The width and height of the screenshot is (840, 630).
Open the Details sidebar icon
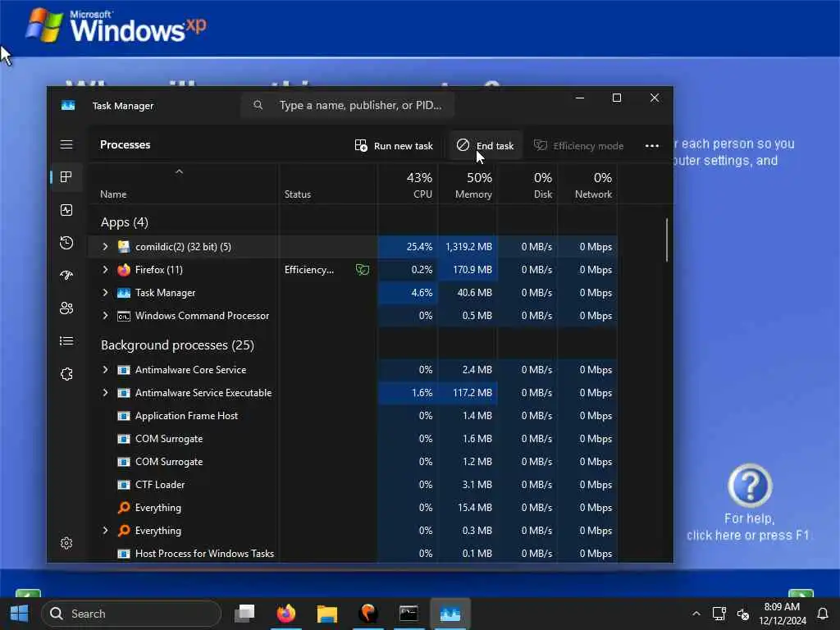pyautogui.click(x=66, y=341)
